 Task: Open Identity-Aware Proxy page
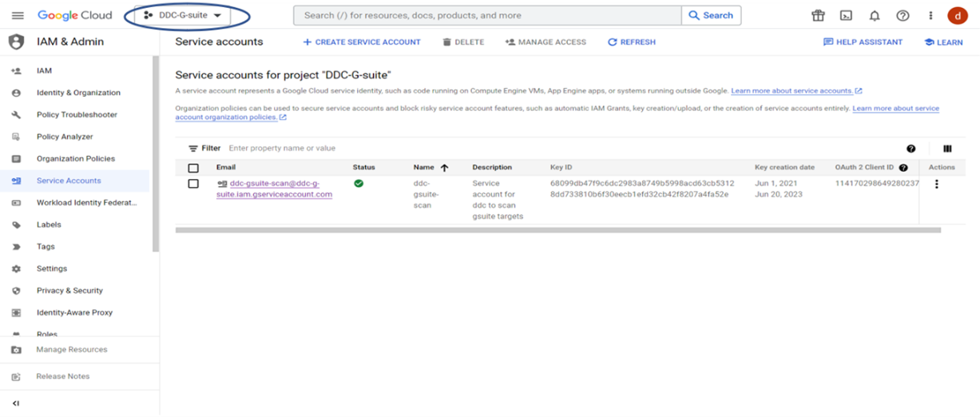click(x=74, y=313)
